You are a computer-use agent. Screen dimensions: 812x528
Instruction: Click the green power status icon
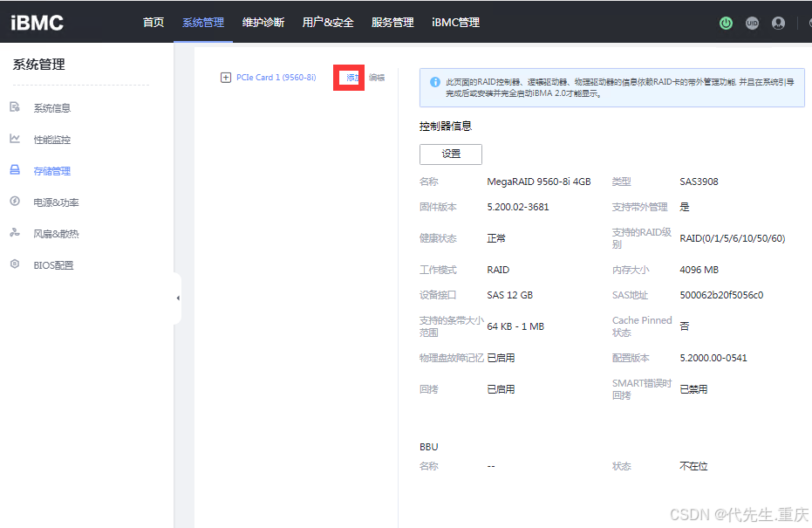tap(726, 23)
